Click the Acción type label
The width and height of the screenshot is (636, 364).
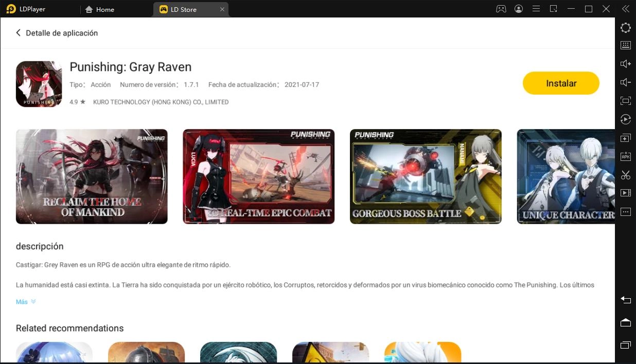pyautogui.click(x=100, y=84)
